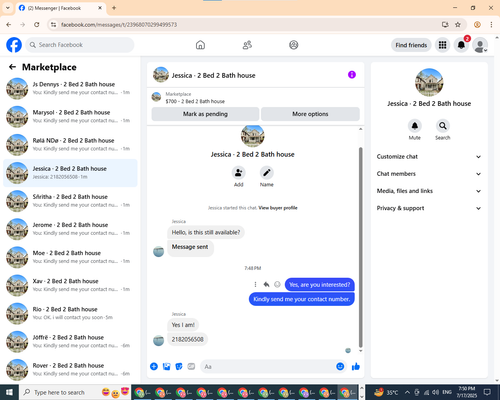Select the Messenger | Facebook browser tab
Viewport: 500px width, 400px height.
tap(61, 8)
